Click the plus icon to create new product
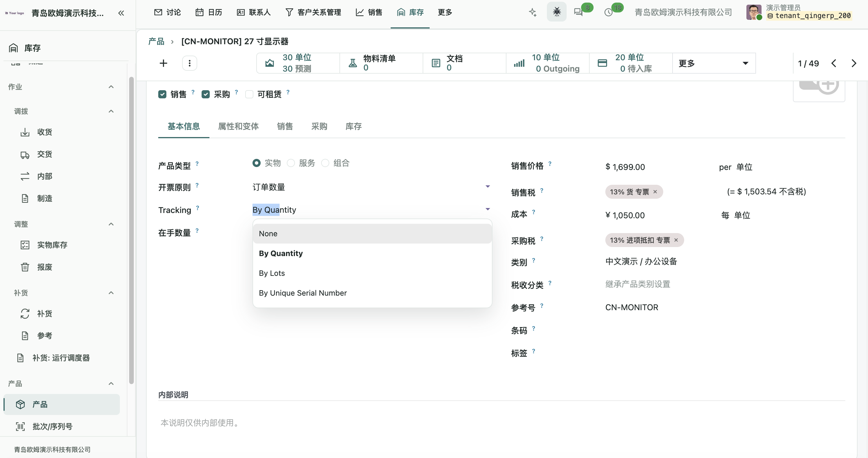868x458 pixels. (x=163, y=63)
